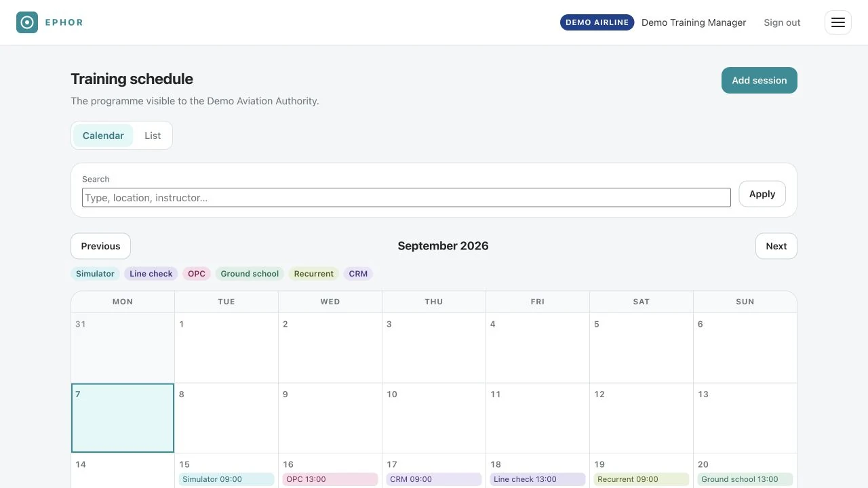Click the Sign out link
Screen dimensions: 868x488
point(782,22)
